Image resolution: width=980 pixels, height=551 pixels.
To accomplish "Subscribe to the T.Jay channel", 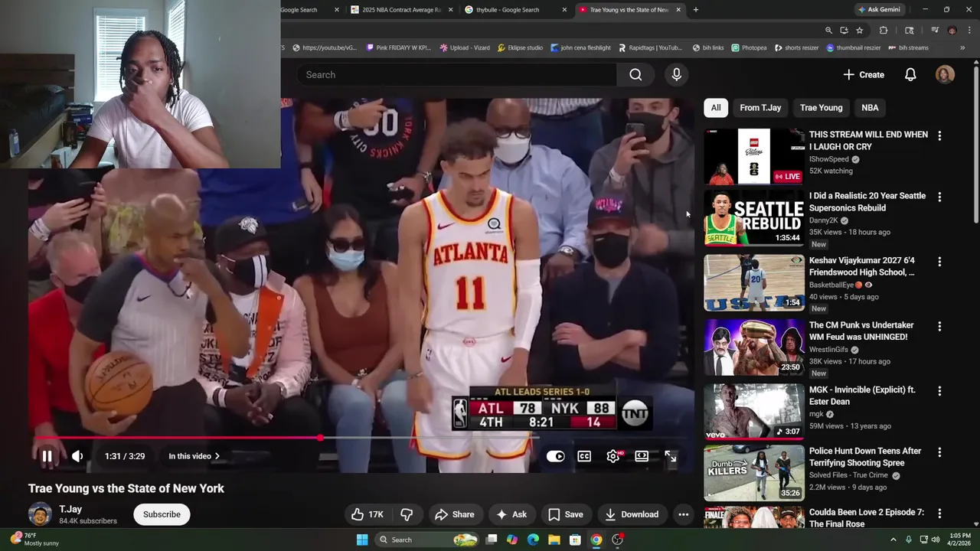I will pos(162,514).
